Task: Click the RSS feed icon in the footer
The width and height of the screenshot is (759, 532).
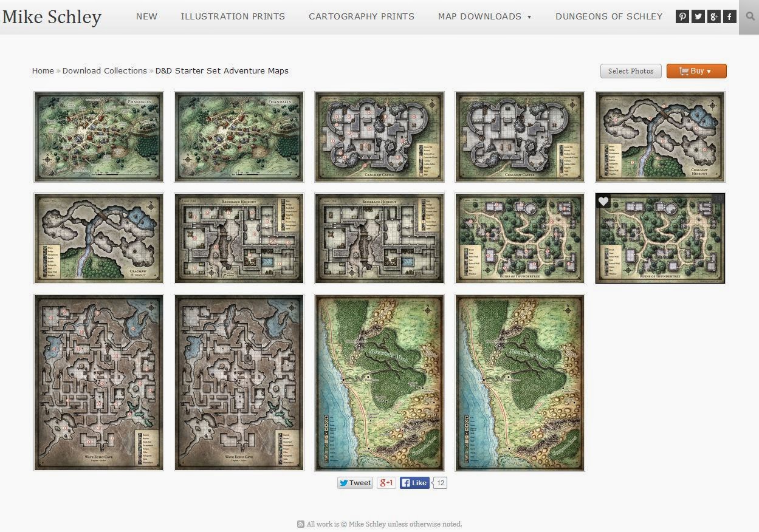Action: (301, 524)
